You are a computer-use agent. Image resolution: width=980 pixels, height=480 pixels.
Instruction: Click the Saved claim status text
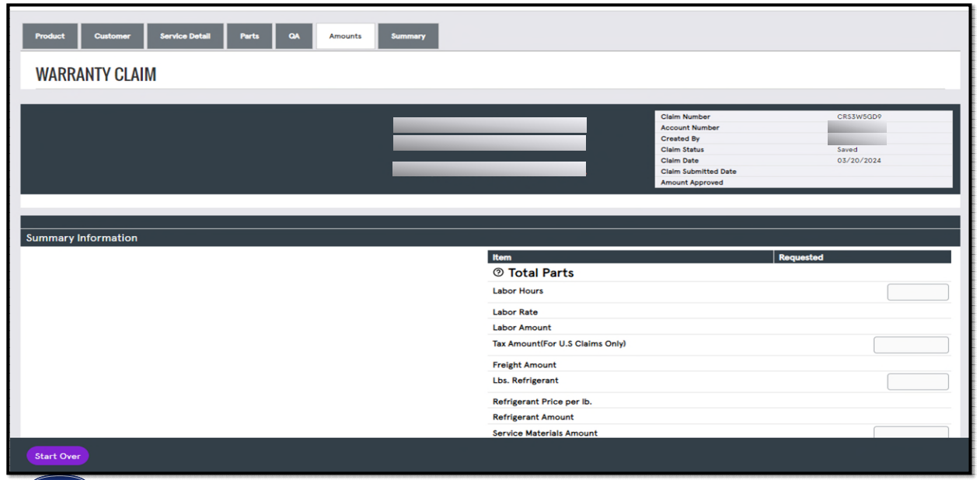848,149
